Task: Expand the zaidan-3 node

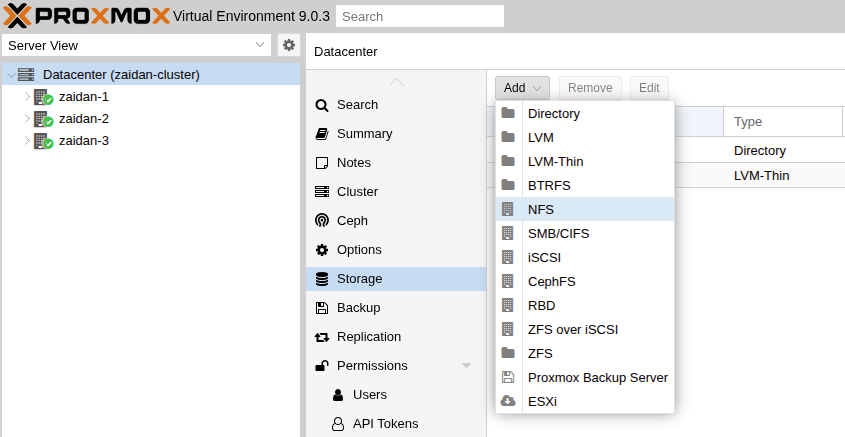Action: pyautogui.click(x=27, y=141)
